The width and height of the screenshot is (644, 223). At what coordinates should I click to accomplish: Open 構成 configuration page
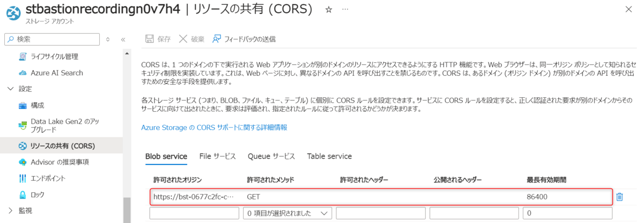38,105
